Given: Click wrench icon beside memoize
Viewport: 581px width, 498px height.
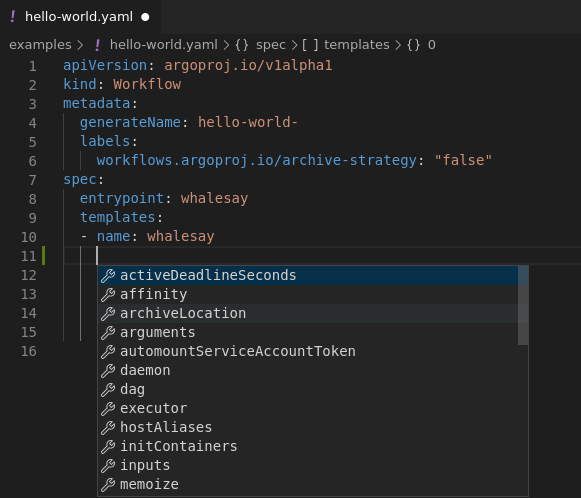Looking at the screenshot, I should click(108, 484).
